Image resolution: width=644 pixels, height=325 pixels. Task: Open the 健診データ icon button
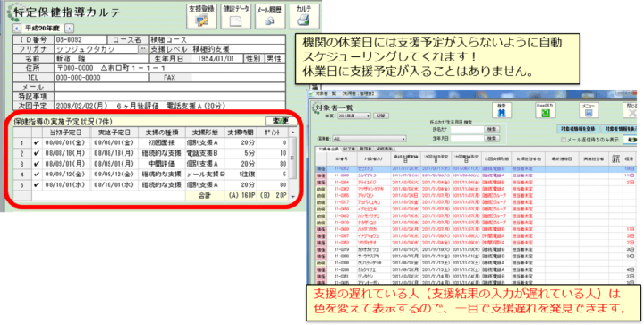235,16
